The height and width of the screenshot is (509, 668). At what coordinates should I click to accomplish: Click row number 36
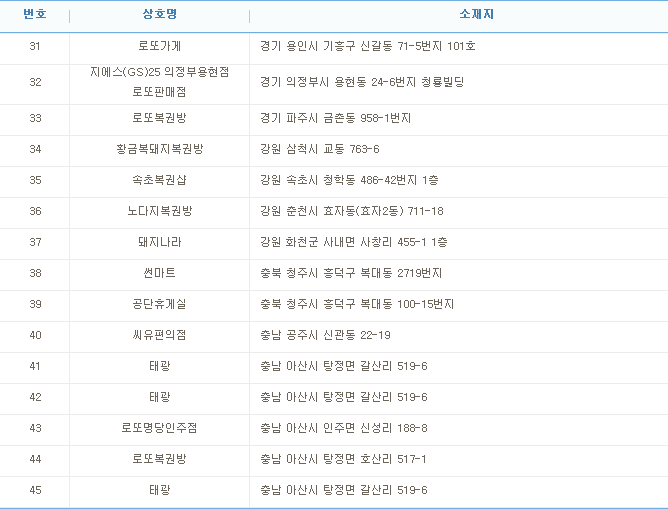35,211
